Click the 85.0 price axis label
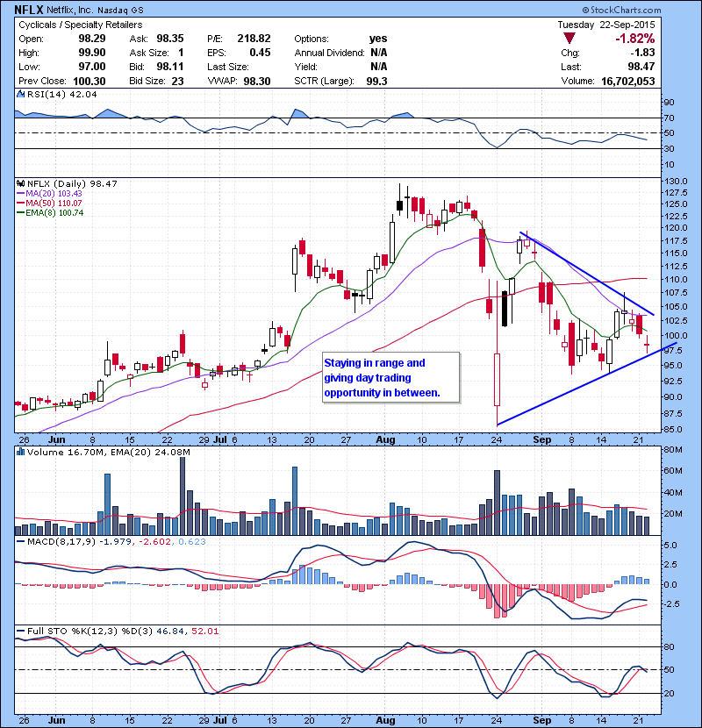 [x=673, y=429]
